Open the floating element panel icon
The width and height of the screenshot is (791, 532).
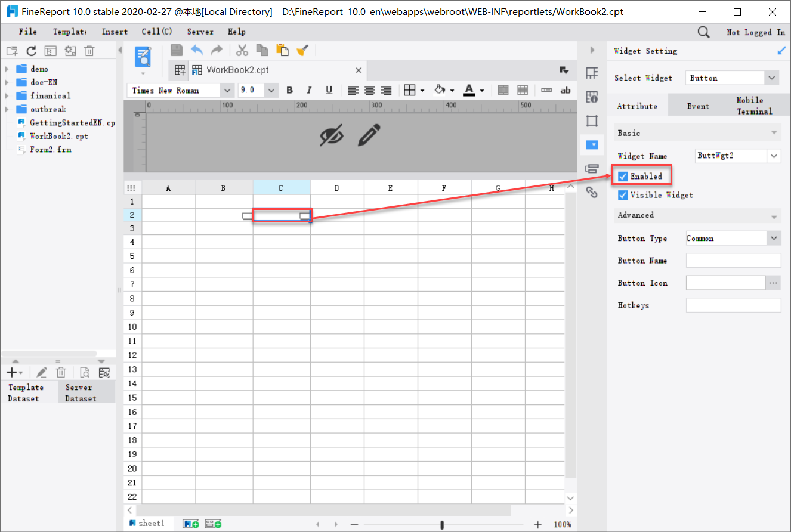[592, 121]
